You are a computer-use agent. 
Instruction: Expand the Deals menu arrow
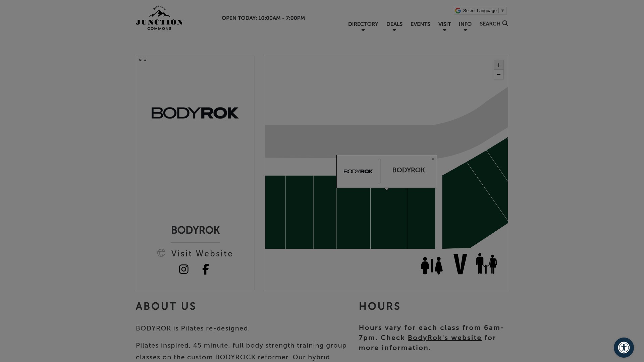(394, 31)
